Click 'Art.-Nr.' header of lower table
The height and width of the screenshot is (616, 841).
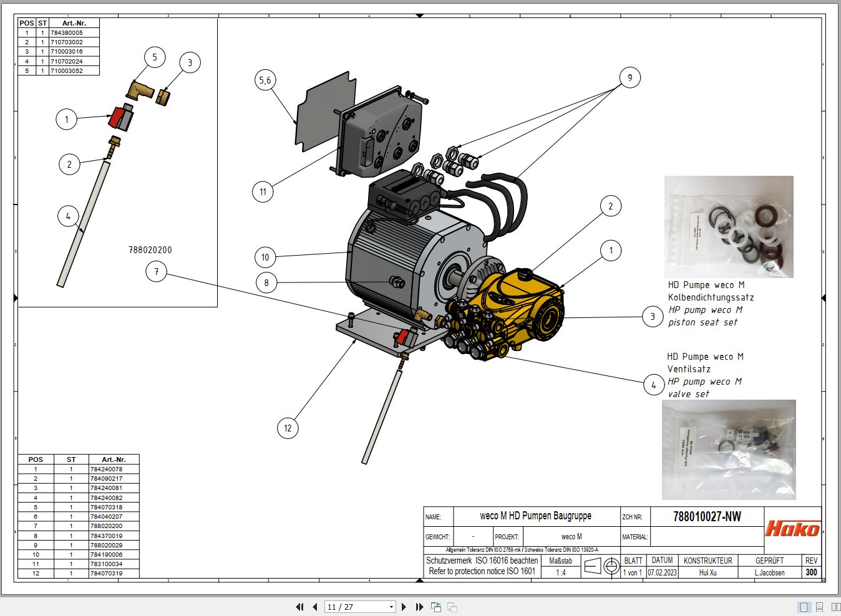[114, 460]
